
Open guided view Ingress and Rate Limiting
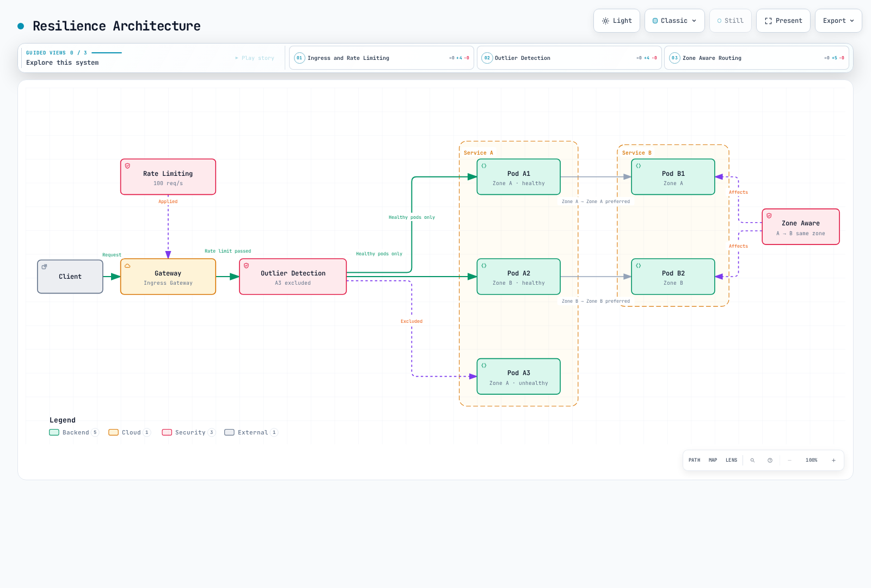tap(382, 58)
